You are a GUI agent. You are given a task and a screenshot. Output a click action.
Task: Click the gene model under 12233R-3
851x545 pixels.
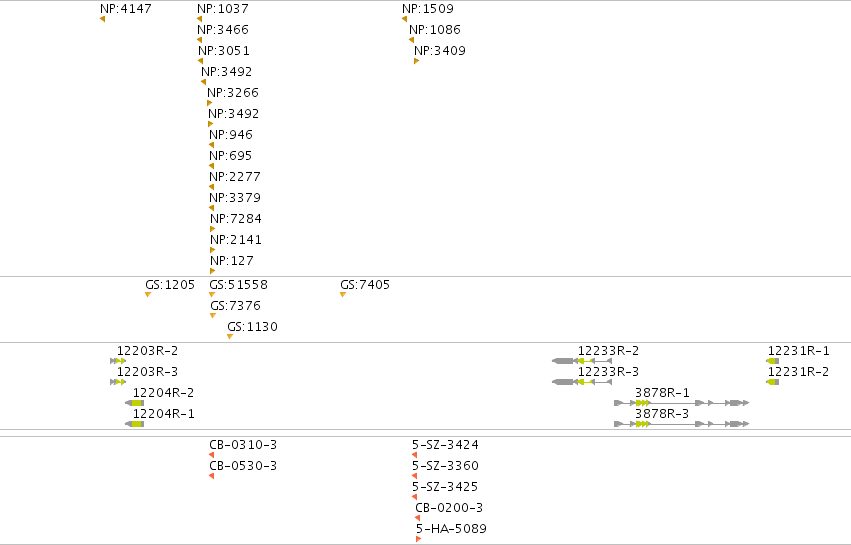coord(582,382)
